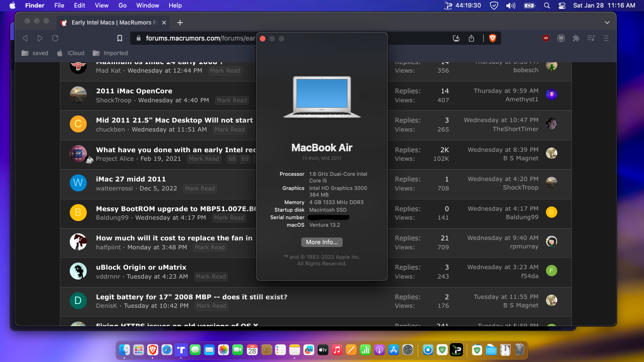Open the Imported bookmarks folder
Viewport: 644px width, 362px height.
(110, 53)
